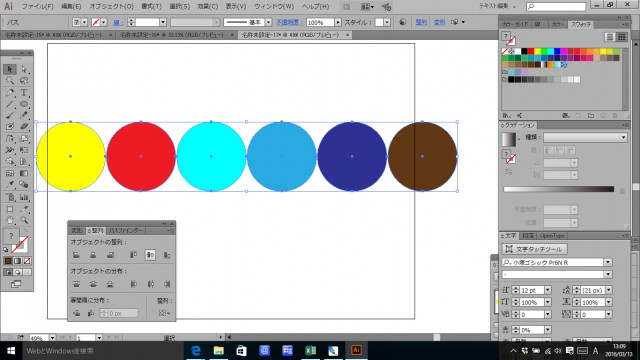Click the gradient slider bar
The height and width of the screenshot is (360, 640).
click(x=558, y=189)
